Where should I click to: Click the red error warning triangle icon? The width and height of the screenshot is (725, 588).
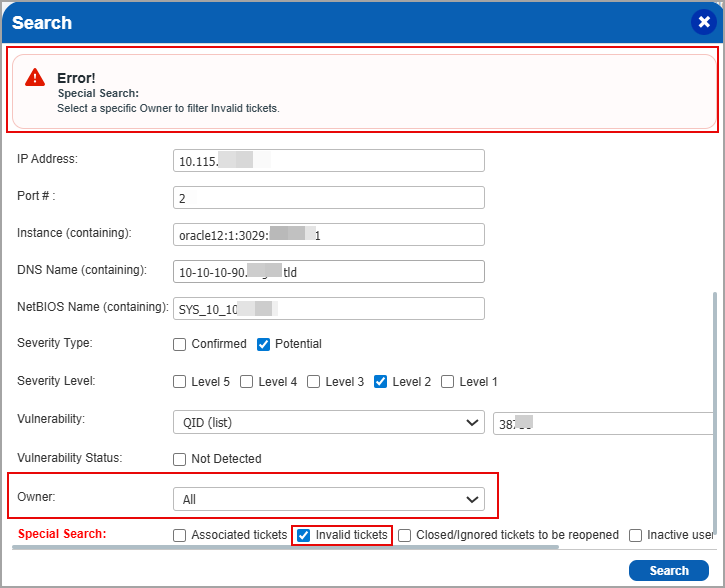(x=35, y=77)
